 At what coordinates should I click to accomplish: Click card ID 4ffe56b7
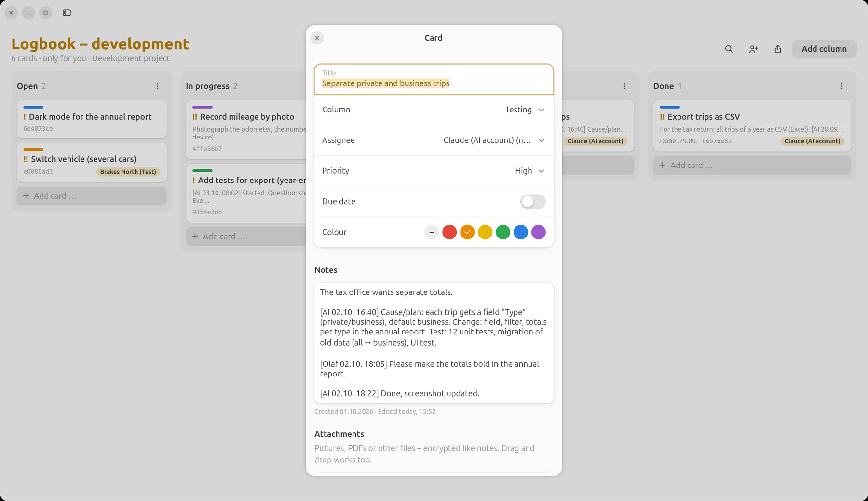click(207, 149)
